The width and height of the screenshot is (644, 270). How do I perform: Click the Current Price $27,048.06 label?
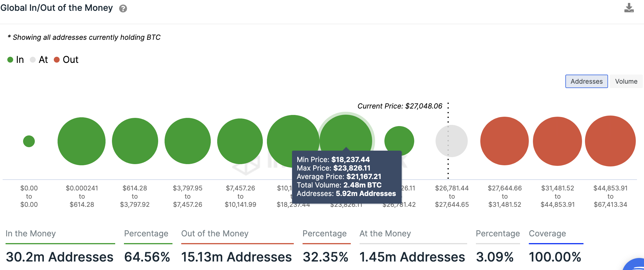[400, 106]
